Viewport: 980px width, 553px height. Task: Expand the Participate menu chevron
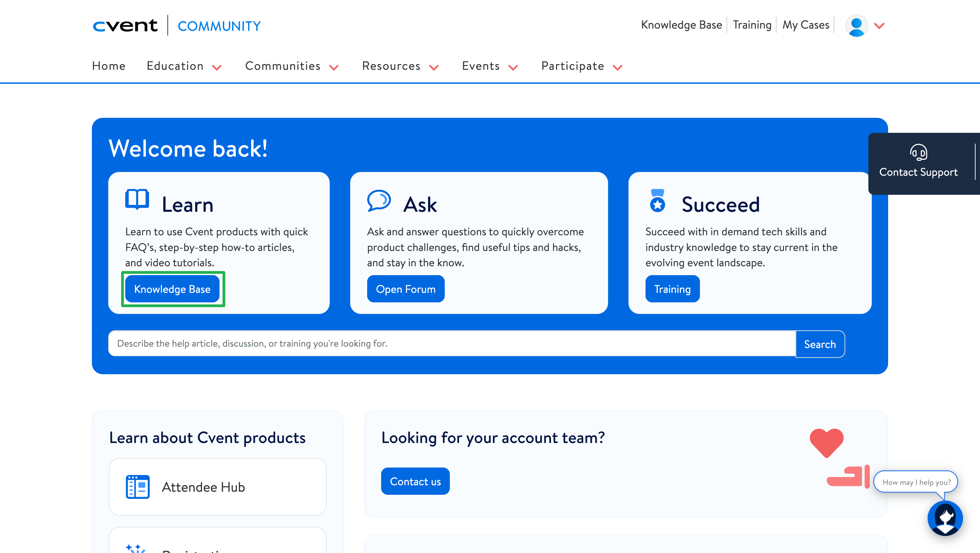pos(618,68)
